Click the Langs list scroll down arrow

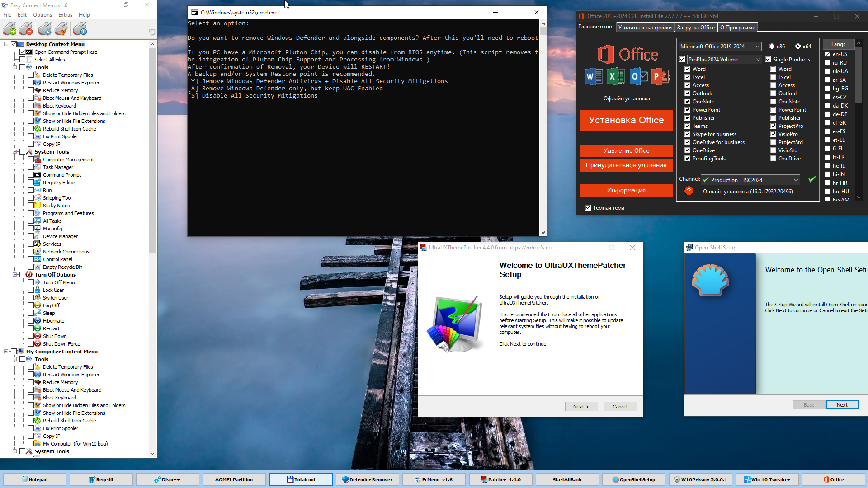tap(859, 198)
